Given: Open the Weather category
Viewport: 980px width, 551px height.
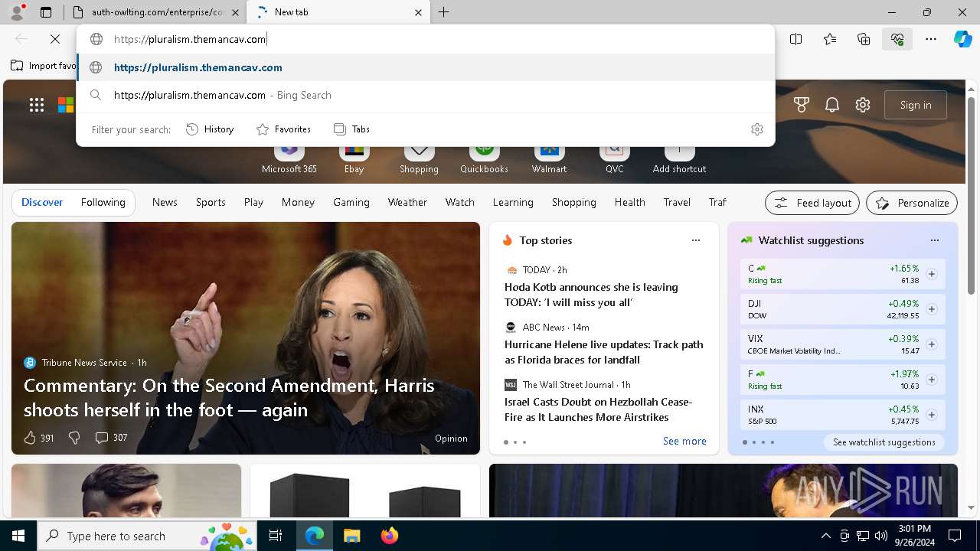Looking at the screenshot, I should click(x=407, y=202).
